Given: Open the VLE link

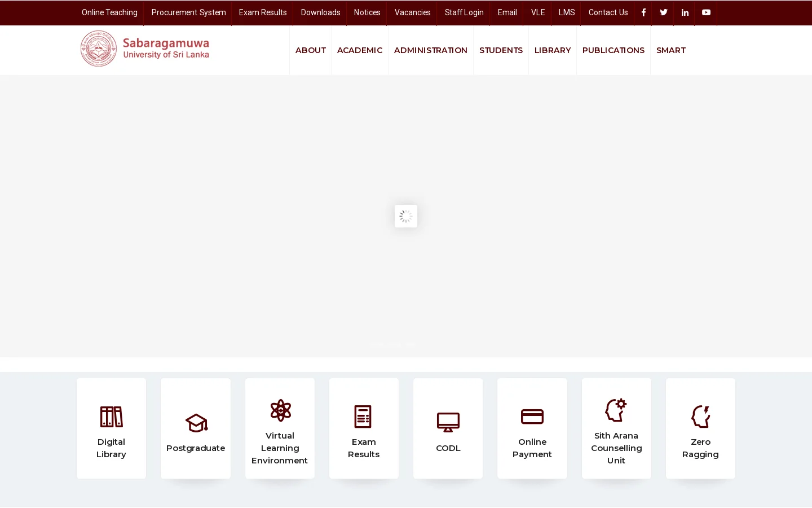Looking at the screenshot, I should [x=538, y=12].
